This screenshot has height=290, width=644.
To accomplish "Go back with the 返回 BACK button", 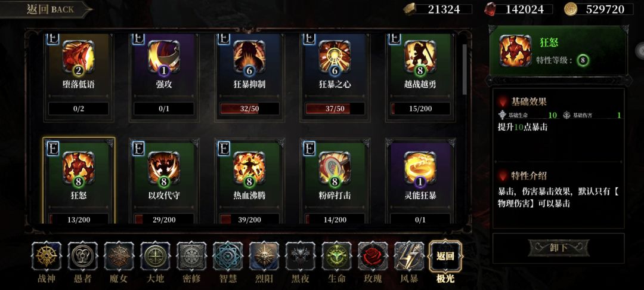I will 46,10.
